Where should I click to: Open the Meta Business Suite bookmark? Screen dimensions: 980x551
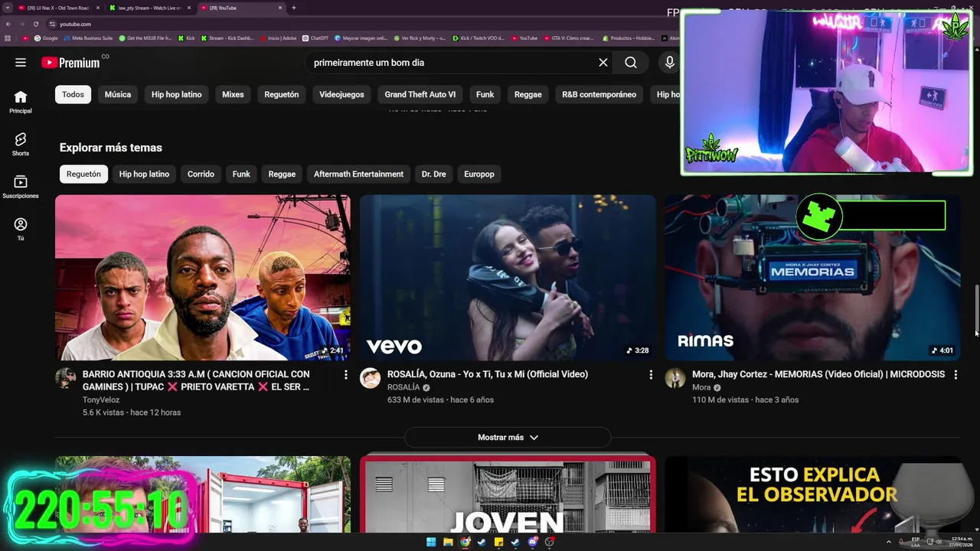pos(88,37)
